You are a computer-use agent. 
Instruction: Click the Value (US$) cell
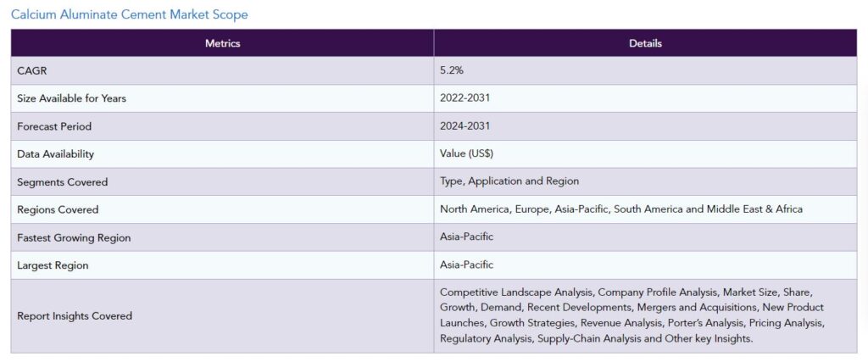click(x=645, y=154)
